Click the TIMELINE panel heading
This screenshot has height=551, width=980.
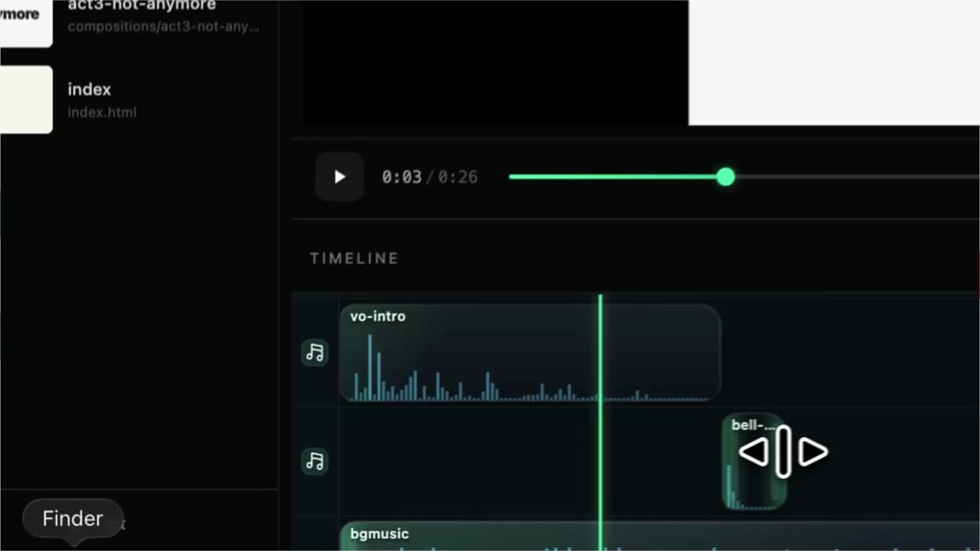click(354, 259)
